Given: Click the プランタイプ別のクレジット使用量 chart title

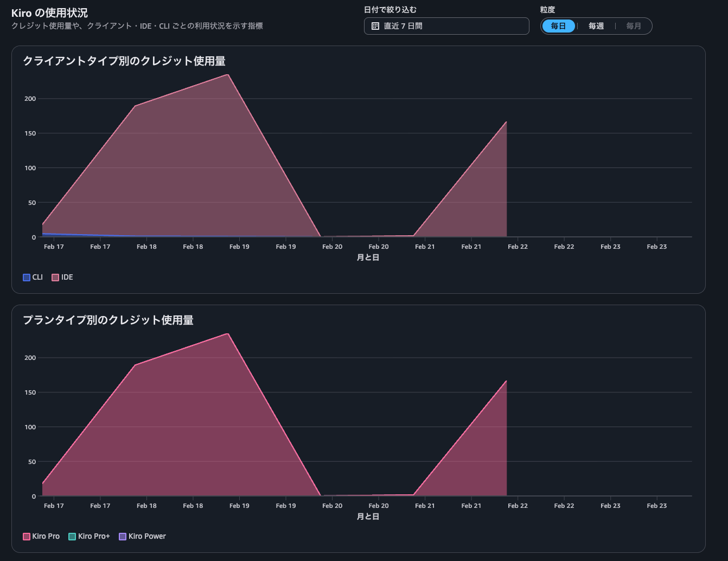Looking at the screenshot, I should 108,320.
